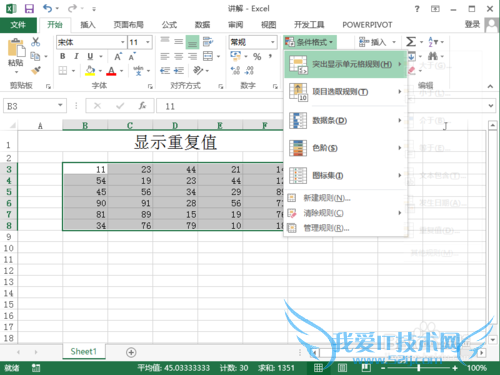
Task: Open the font name dropdown
Action: point(123,42)
